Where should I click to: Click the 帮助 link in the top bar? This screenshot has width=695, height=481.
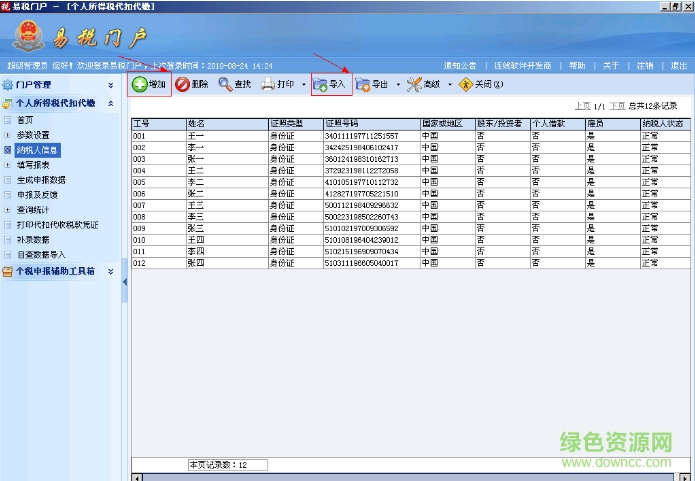coord(577,66)
